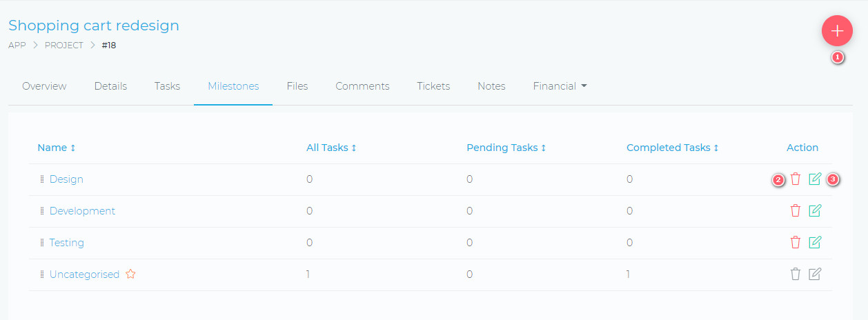
Task: Delete the Design milestone
Action: click(x=796, y=179)
